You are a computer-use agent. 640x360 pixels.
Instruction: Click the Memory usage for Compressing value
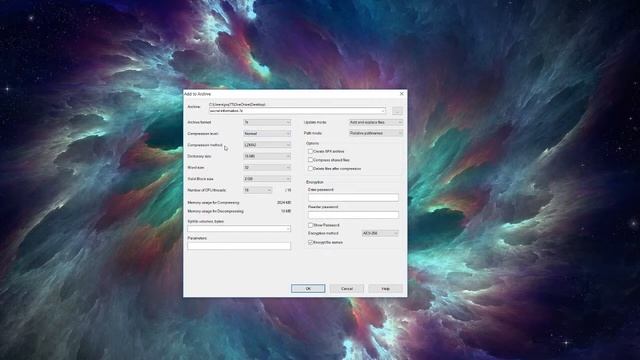click(x=284, y=202)
